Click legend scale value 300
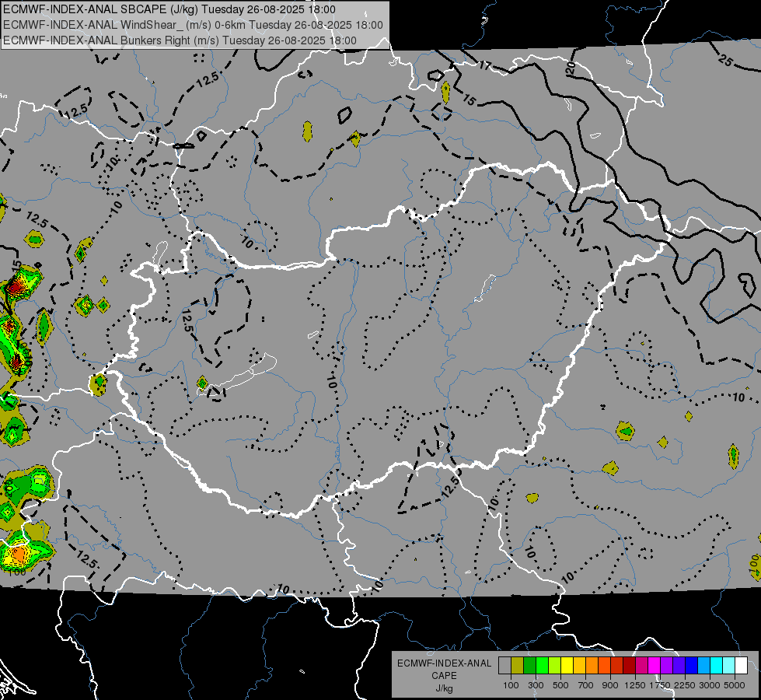Screen dimensions: 761x700 (536, 685)
